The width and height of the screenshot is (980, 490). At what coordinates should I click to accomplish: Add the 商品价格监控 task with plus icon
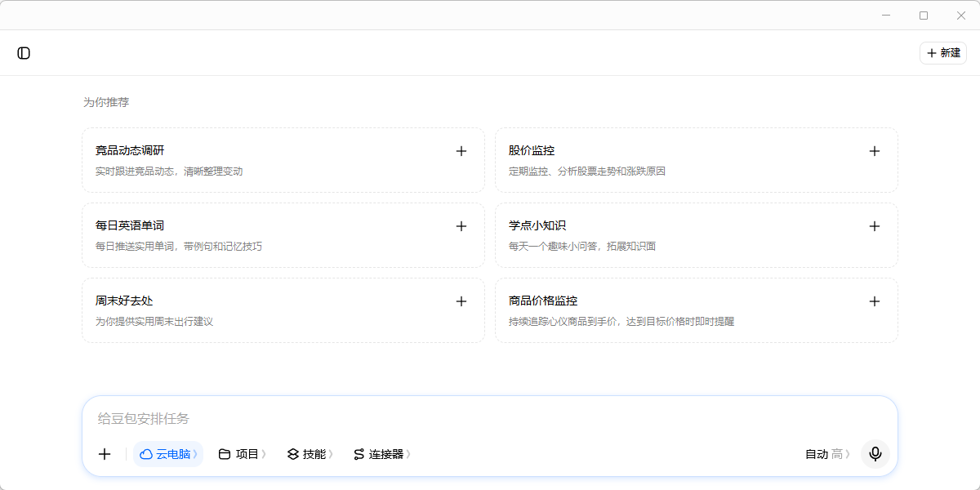875,301
